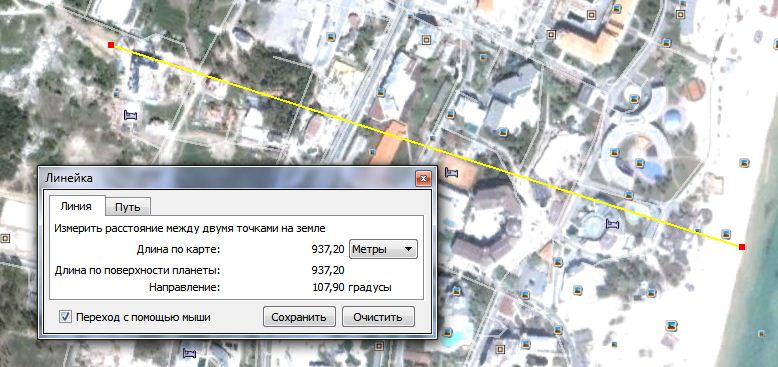Click square place marker just under the dialog

[x=380, y=345]
